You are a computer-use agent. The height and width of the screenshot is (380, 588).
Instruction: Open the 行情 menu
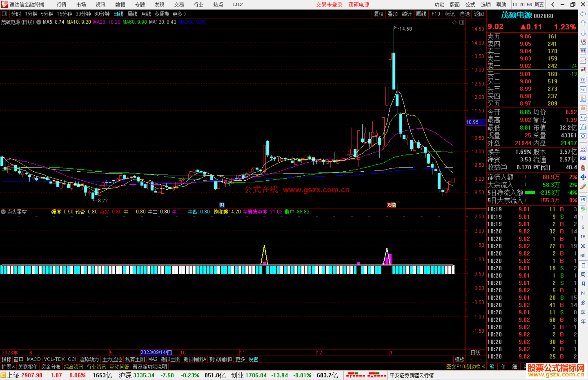point(61,5)
